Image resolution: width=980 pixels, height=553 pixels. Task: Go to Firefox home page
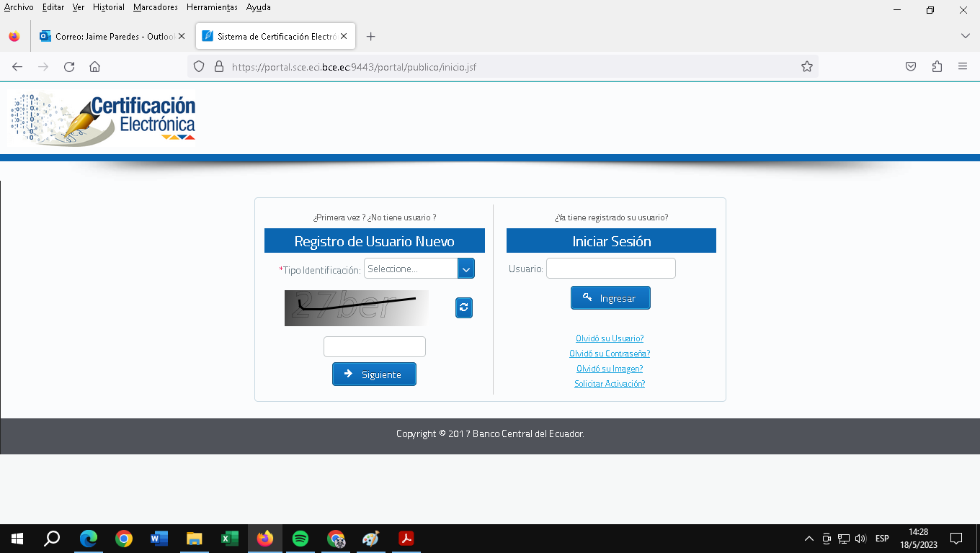[x=94, y=67]
